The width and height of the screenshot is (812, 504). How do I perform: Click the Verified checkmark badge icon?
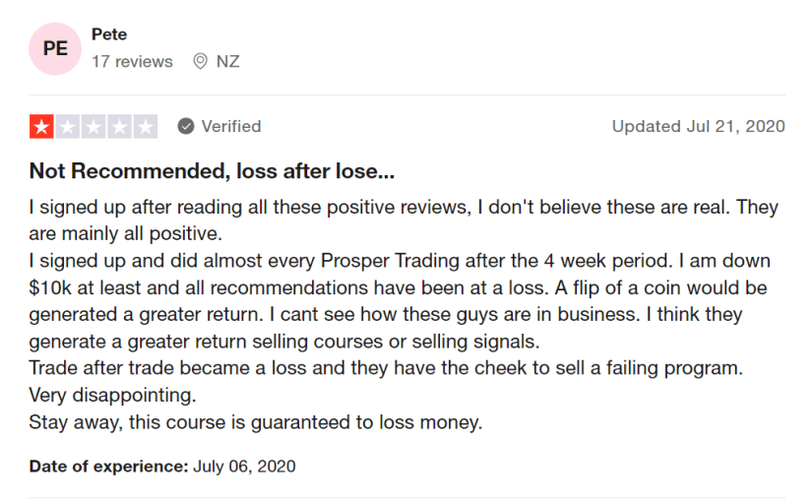pyautogui.click(x=185, y=126)
